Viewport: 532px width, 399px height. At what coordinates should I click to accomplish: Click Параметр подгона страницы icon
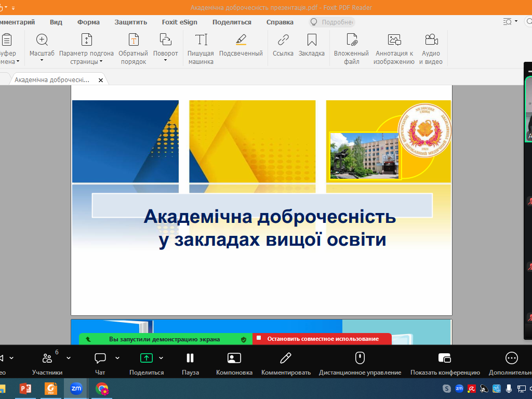pyautogui.click(x=87, y=40)
